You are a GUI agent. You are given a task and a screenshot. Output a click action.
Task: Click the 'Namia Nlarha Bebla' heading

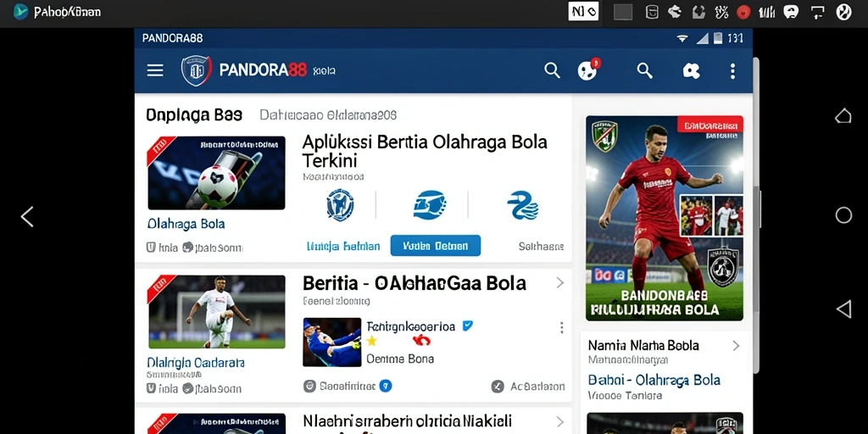(x=643, y=346)
